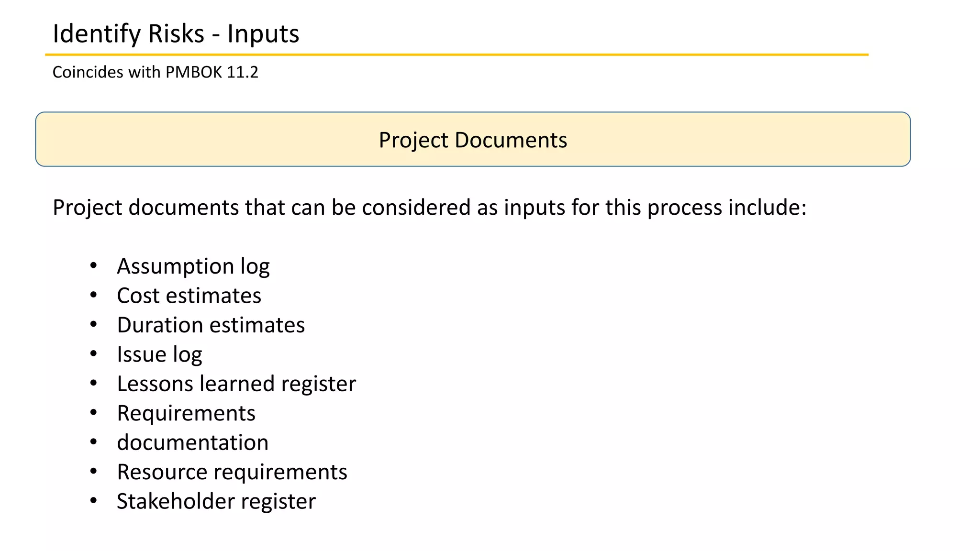Select the Requirements bullet text
Image resolution: width=980 pixels, height=551 pixels.
(x=186, y=413)
